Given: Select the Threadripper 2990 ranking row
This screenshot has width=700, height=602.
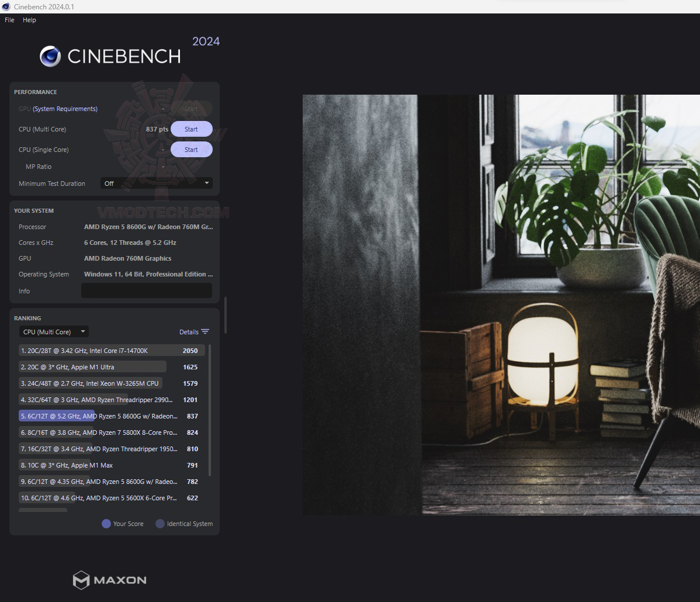Looking at the screenshot, I should coord(110,400).
